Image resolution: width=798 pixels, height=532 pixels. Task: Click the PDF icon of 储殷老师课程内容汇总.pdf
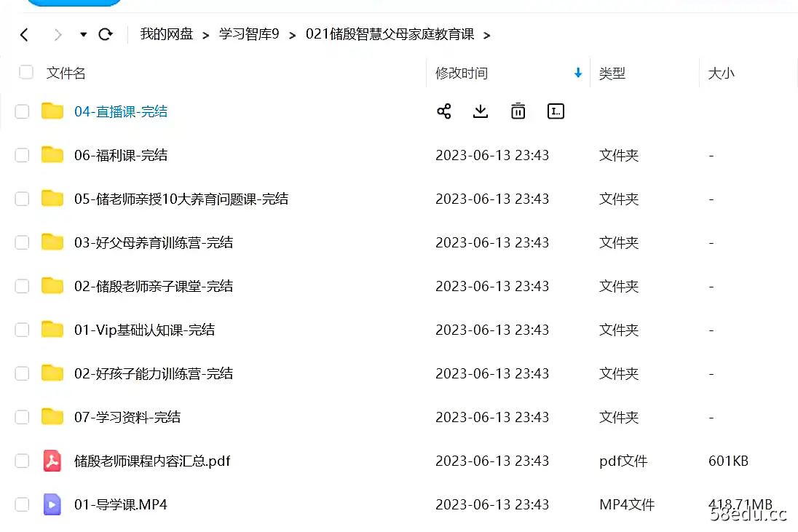click(x=52, y=461)
